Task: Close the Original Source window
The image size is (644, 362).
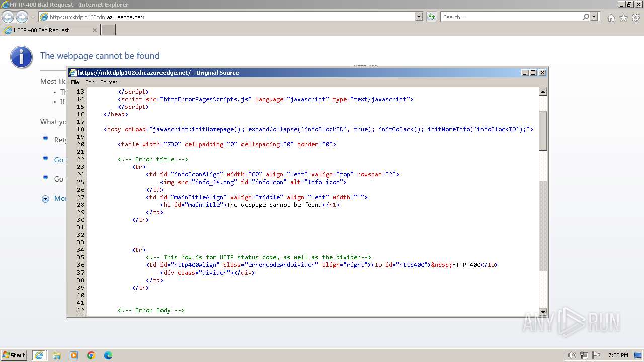Action: click(x=542, y=73)
